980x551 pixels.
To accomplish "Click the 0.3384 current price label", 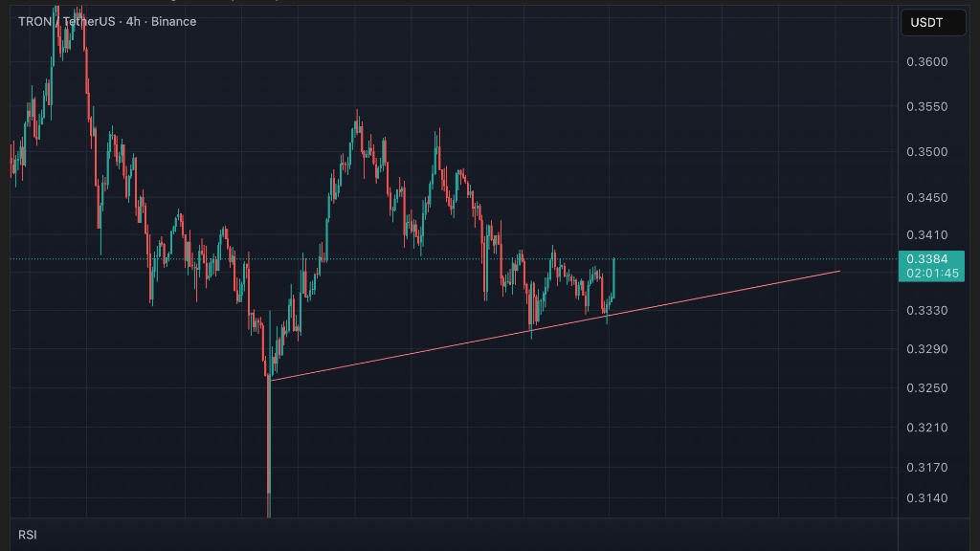I will pyautogui.click(x=928, y=258).
